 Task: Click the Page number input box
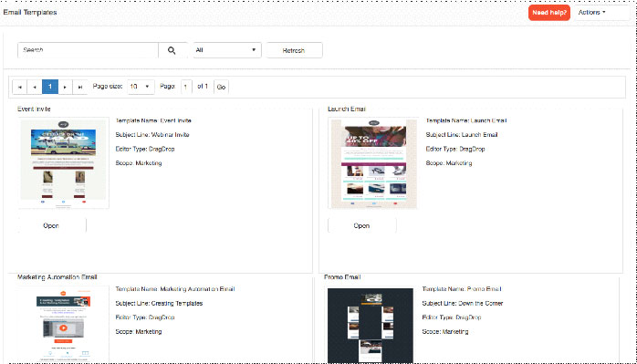(186, 87)
